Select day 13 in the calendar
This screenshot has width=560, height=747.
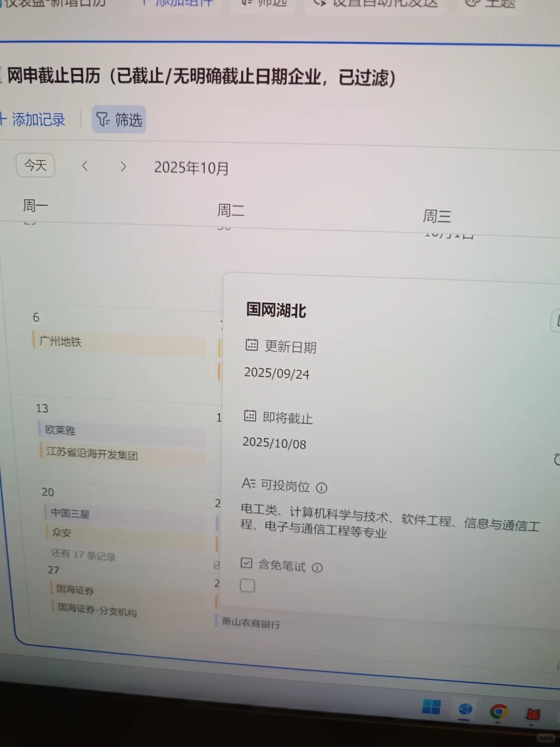click(42, 408)
